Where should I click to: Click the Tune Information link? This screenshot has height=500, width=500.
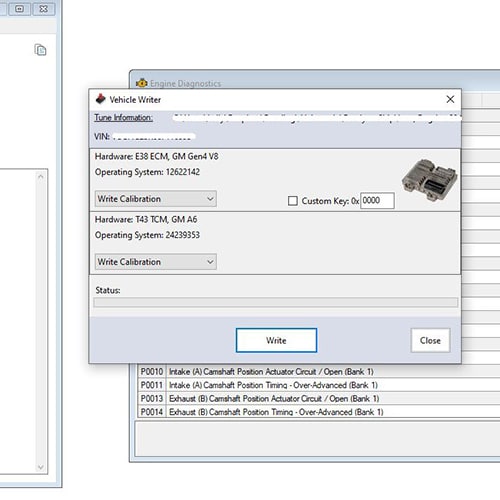click(123, 118)
